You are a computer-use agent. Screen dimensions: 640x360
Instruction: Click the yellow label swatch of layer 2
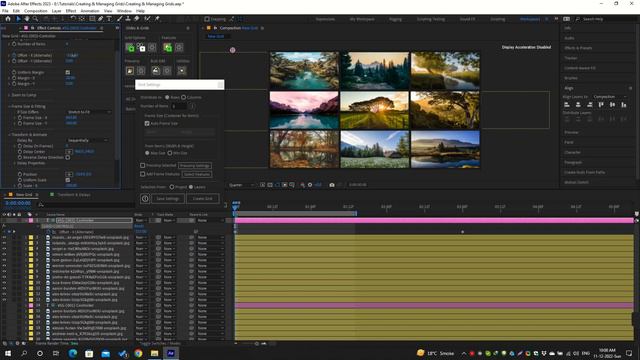31,237
